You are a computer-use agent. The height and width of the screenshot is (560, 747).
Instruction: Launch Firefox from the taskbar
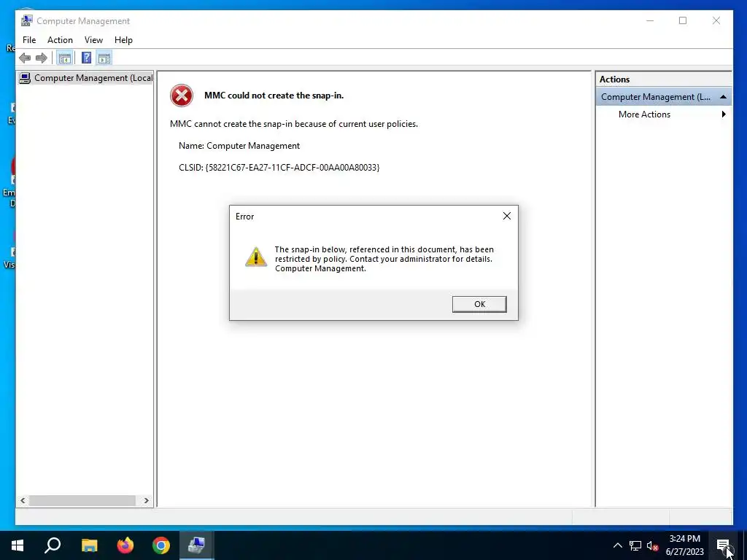[125, 545]
